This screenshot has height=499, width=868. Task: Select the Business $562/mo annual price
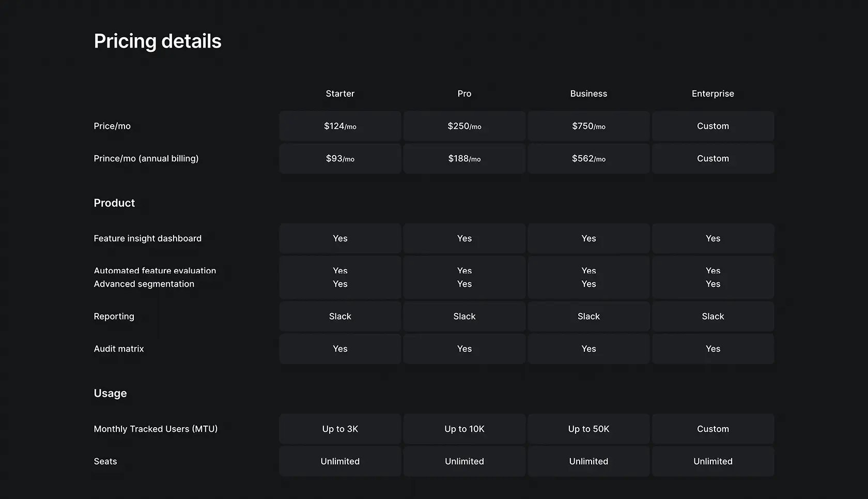click(x=588, y=159)
